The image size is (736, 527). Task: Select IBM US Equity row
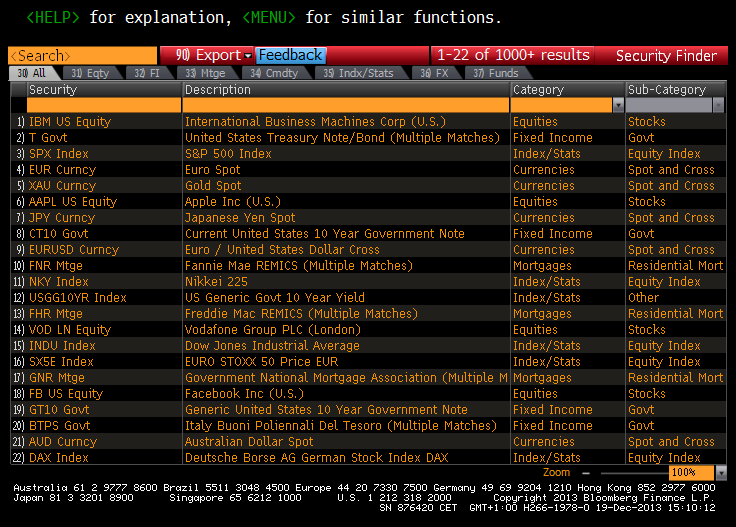tap(368, 122)
